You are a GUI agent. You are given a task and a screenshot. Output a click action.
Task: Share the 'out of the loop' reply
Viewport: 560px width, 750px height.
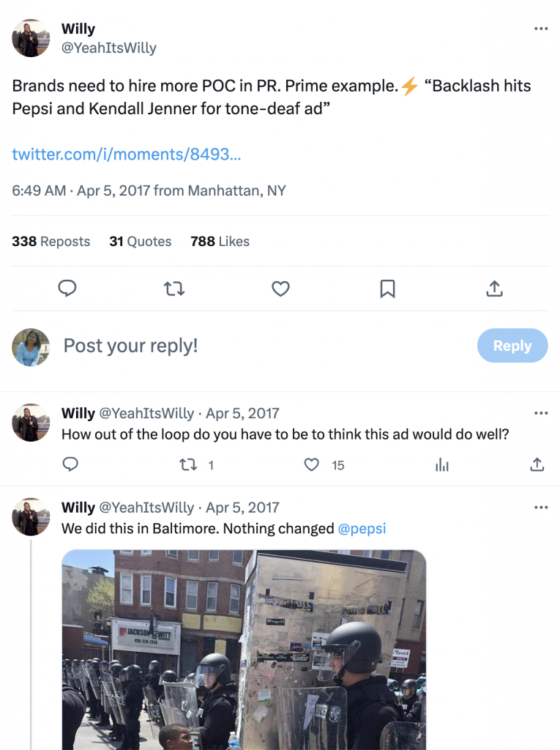tap(537, 465)
